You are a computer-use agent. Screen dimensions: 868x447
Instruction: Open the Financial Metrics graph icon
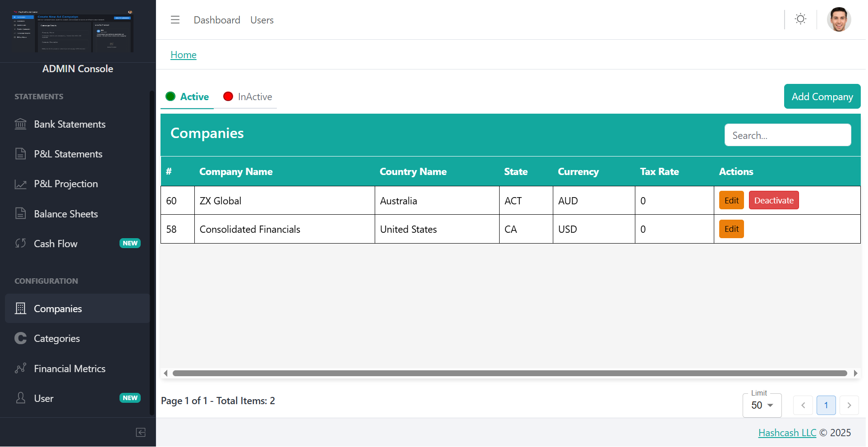coord(21,369)
